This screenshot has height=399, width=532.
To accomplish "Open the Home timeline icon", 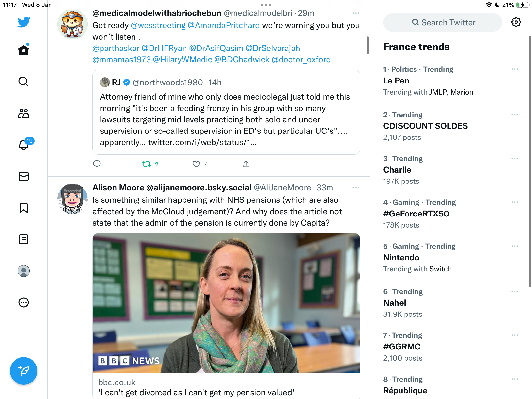I will click(x=24, y=50).
